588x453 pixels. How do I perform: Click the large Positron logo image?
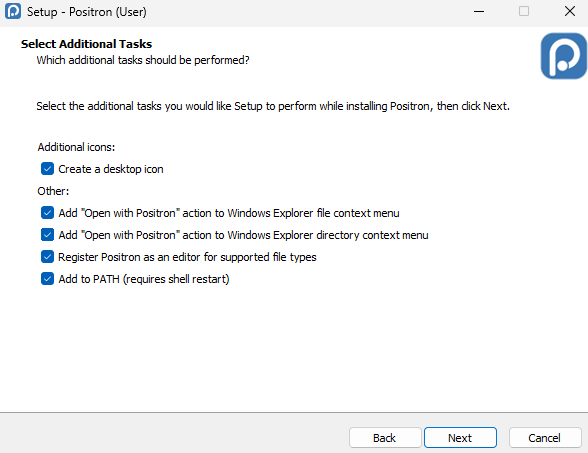[564, 56]
